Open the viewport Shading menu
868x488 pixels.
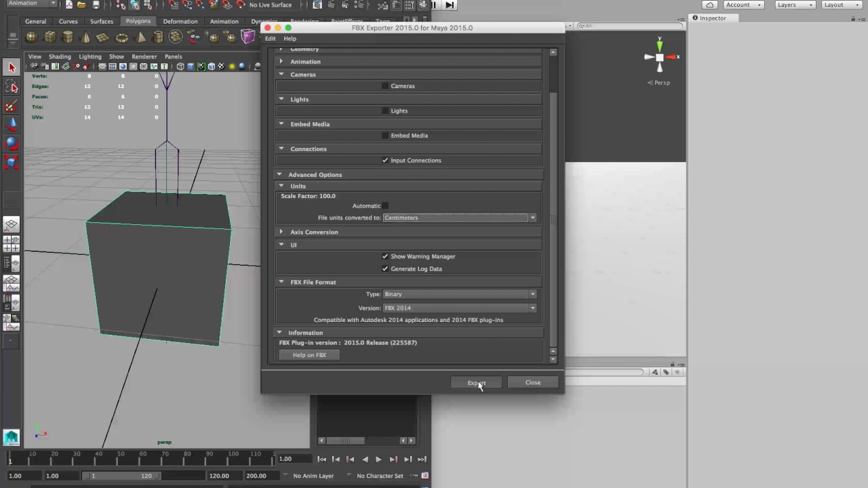click(59, 57)
